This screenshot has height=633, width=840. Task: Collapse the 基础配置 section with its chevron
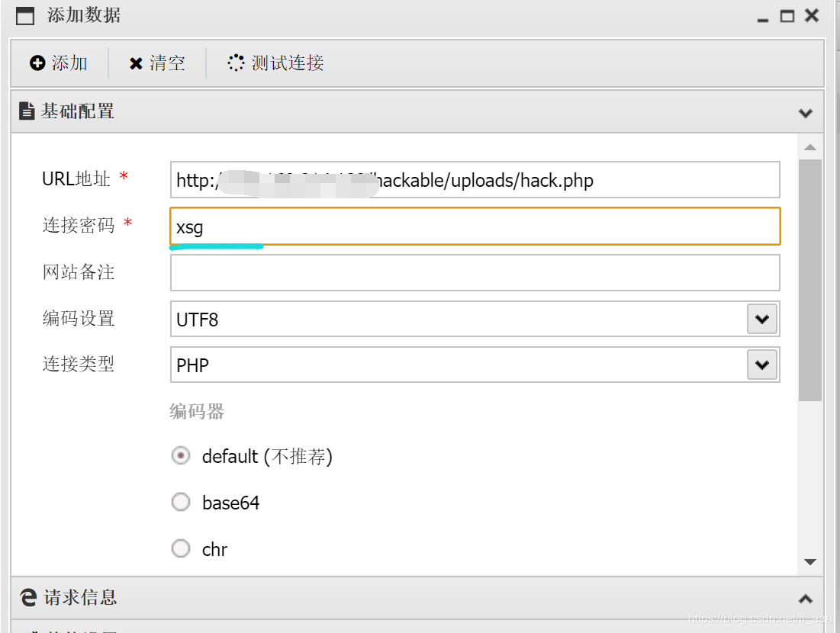(x=805, y=113)
